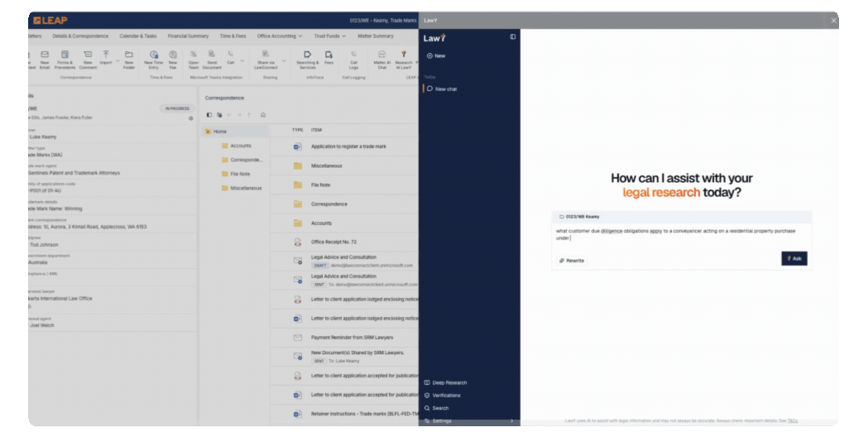Open Verifications in LawY sidebar
868x437 pixels.
click(x=443, y=396)
